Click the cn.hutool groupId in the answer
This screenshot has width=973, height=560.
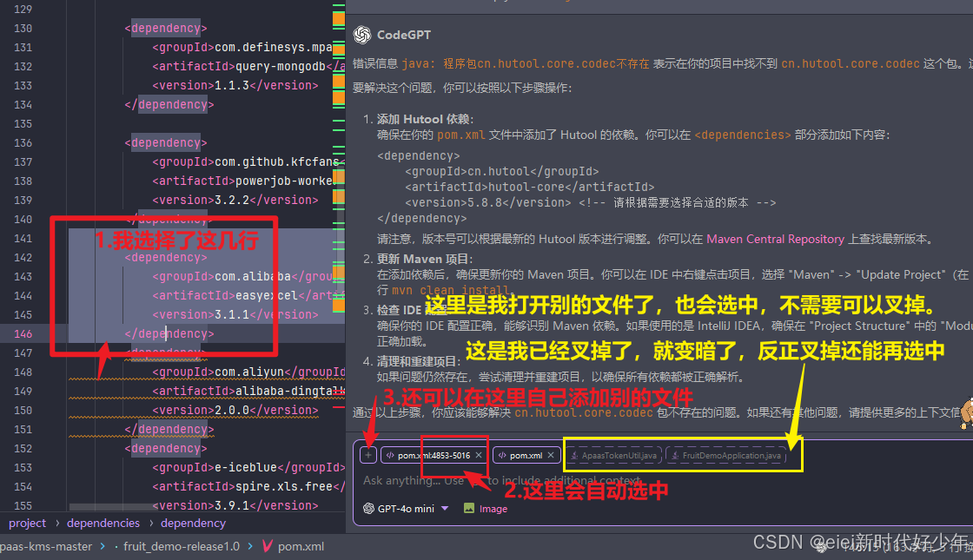tap(501, 171)
